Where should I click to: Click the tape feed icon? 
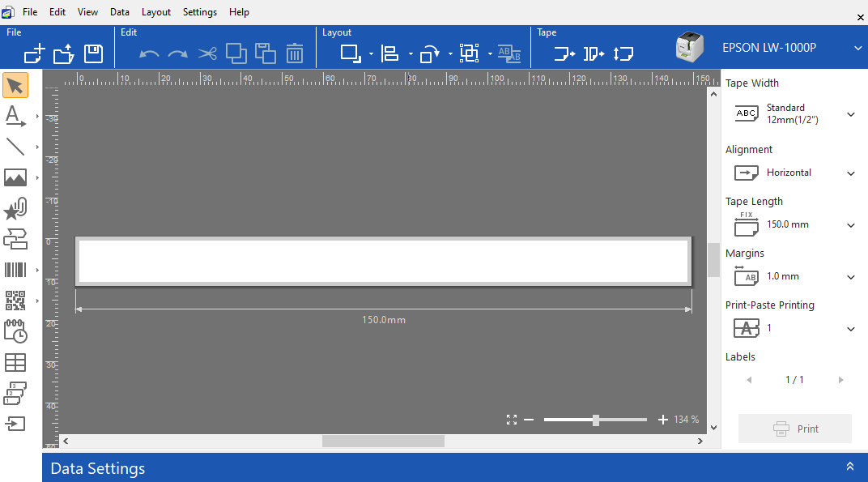click(564, 53)
